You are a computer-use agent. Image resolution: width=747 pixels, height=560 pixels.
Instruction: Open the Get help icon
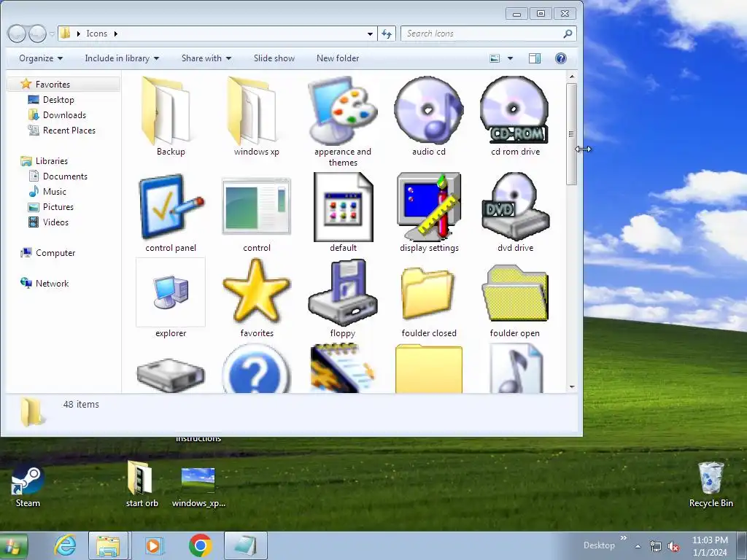(x=561, y=58)
